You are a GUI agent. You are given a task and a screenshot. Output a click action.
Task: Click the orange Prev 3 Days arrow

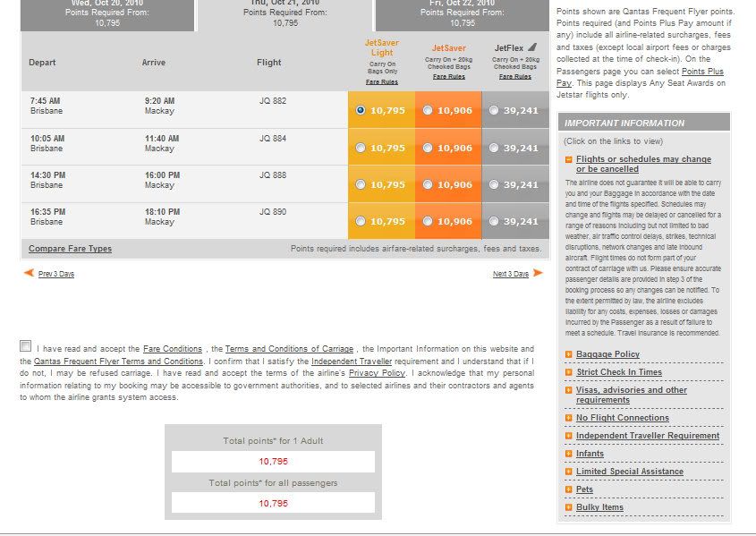click(x=29, y=273)
